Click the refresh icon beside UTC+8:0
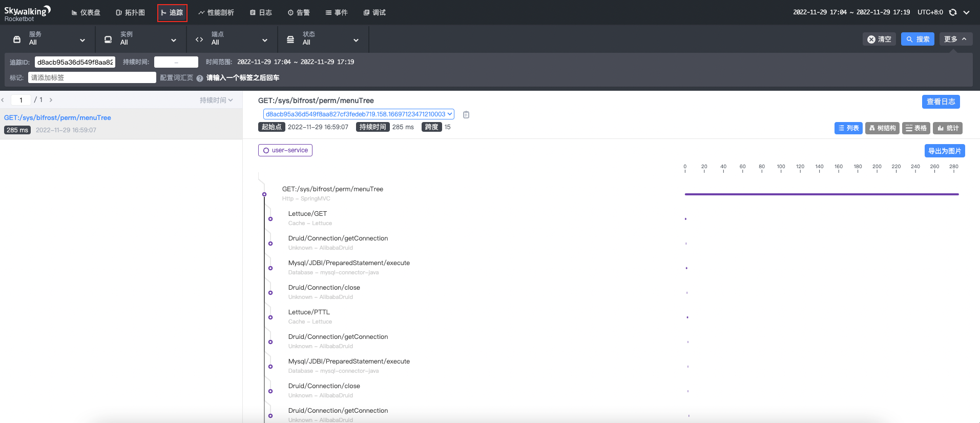 953,12
